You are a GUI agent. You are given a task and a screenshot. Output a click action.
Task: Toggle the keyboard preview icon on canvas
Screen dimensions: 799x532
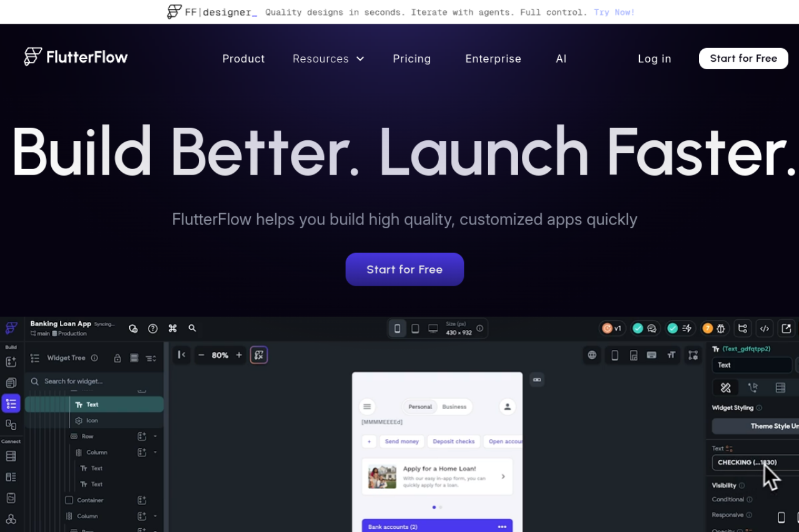(652, 355)
